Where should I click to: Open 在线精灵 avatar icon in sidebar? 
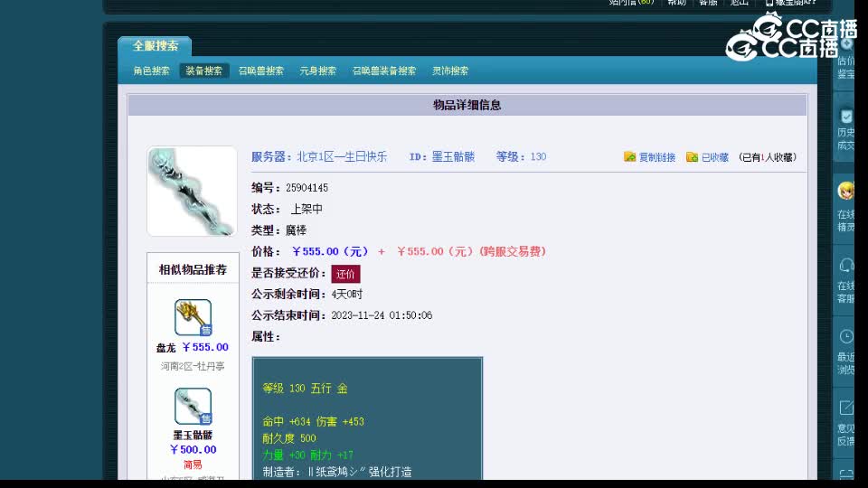tap(846, 191)
